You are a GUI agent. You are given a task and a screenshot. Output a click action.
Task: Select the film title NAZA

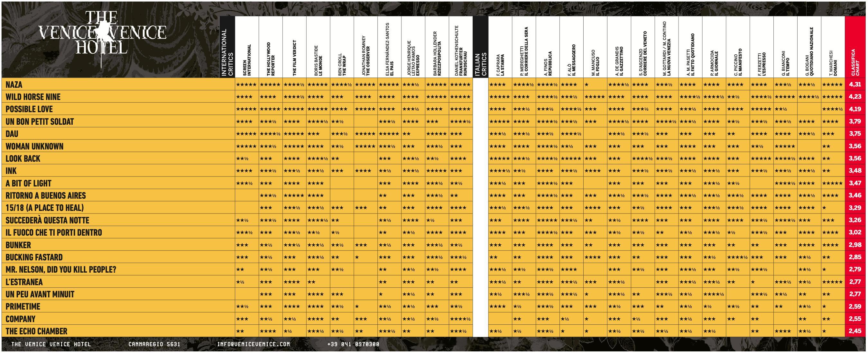coord(14,85)
